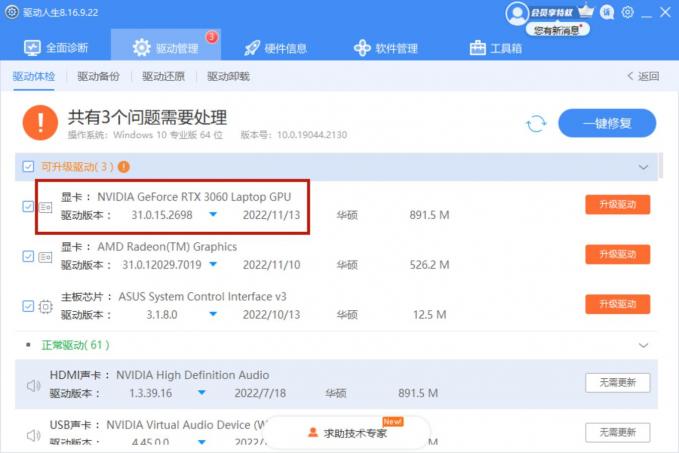This screenshot has height=453, width=679.
Task: Click the 正常驱动( 61 ) heading
Action: pyautogui.click(x=75, y=345)
